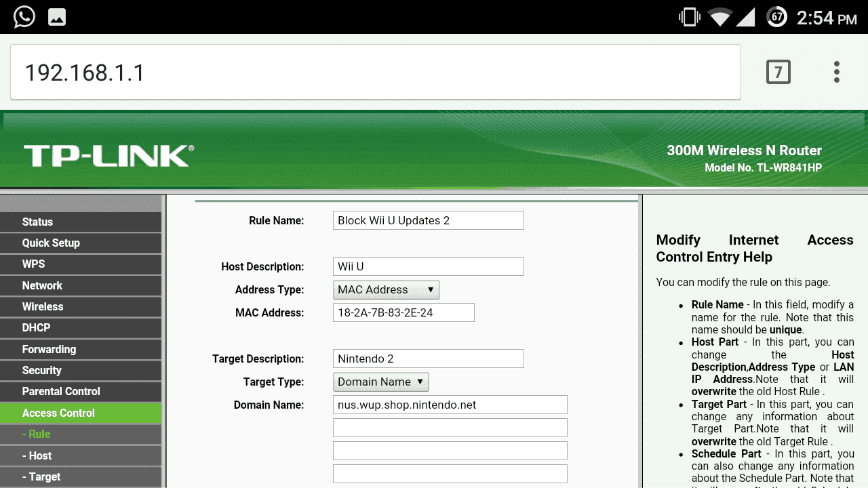Click the Host Description field containing Wii U
The height and width of the screenshot is (488, 868).
[429, 266]
